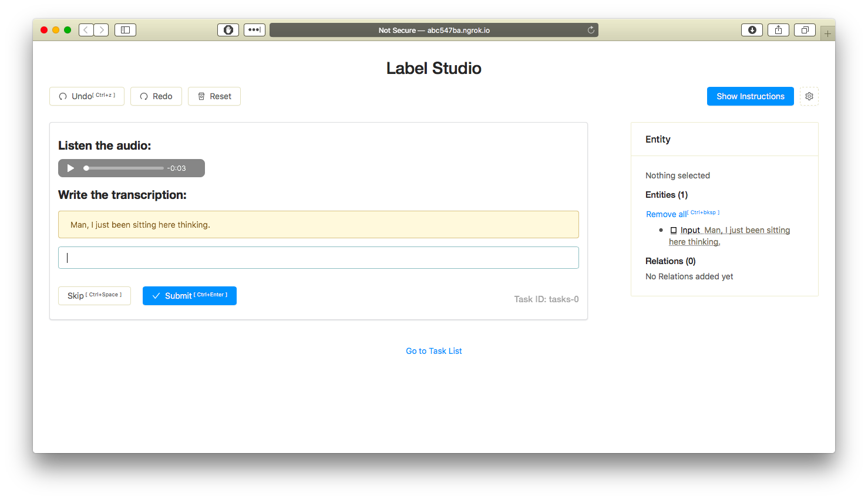Click the Safari share icon
The image size is (868, 500).
[778, 29]
